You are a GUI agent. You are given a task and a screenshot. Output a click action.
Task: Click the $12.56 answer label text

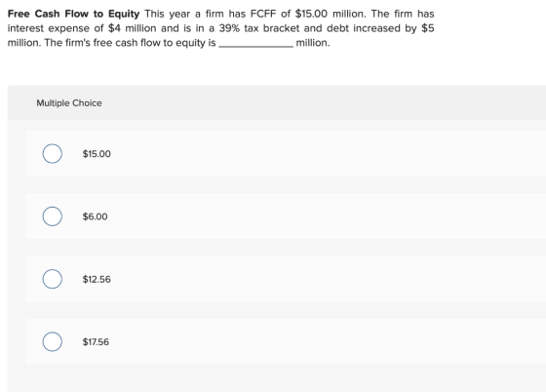click(x=97, y=279)
